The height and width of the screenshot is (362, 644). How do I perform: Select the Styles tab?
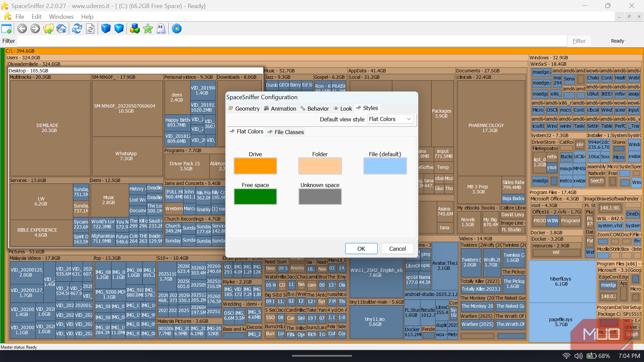click(367, 108)
